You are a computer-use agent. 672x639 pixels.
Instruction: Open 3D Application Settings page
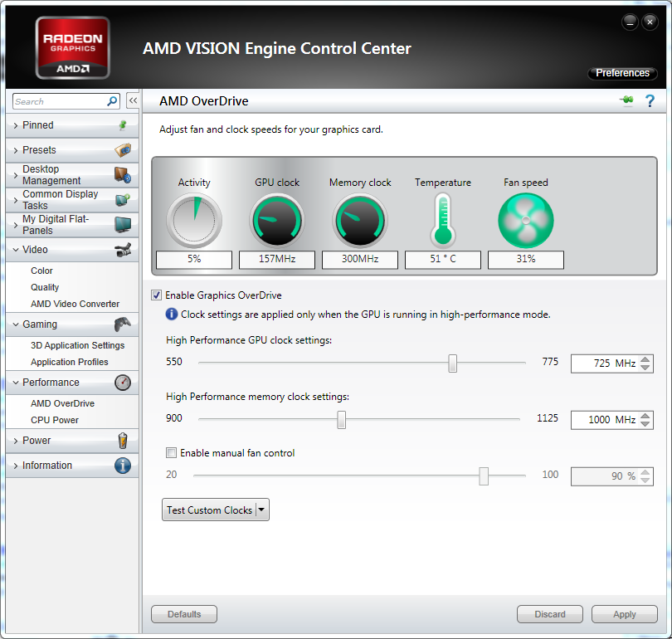(x=78, y=345)
